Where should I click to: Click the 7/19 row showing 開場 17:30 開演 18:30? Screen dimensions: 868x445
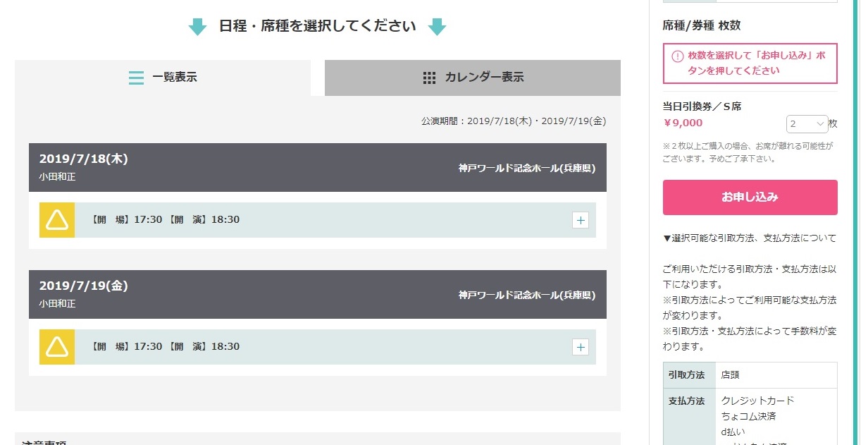coord(318,347)
